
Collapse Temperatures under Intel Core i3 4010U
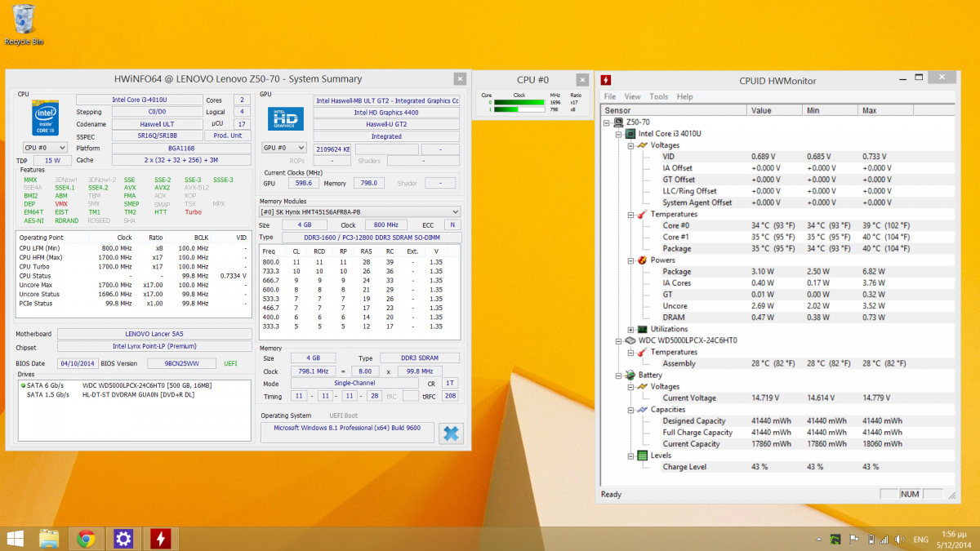pos(630,214)
